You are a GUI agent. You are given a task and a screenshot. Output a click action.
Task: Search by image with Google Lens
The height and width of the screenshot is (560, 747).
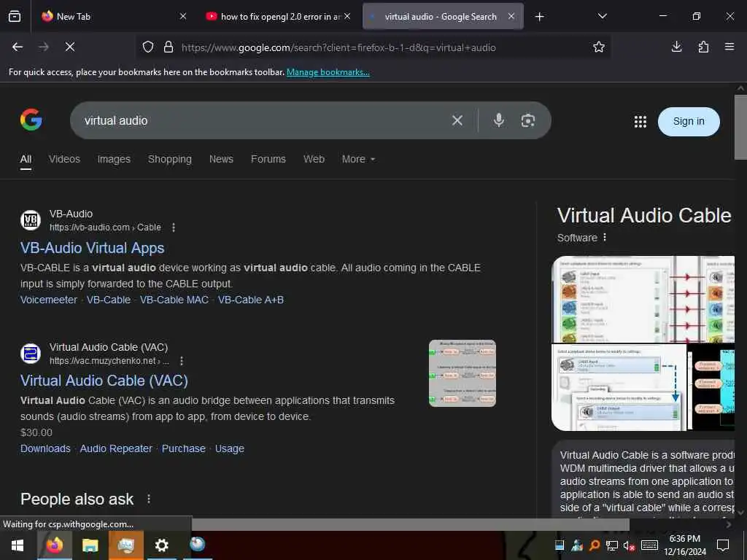coord(528,120)
